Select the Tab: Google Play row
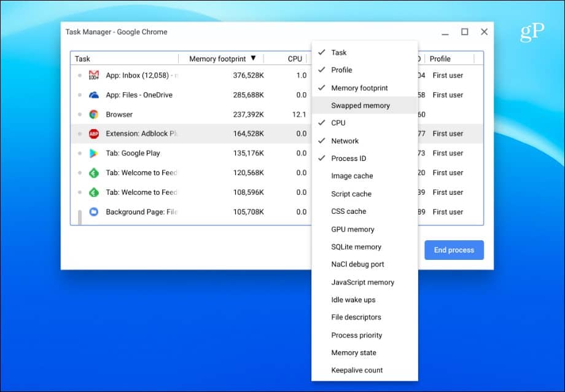 pyautogui.click(x=191, y=153)
